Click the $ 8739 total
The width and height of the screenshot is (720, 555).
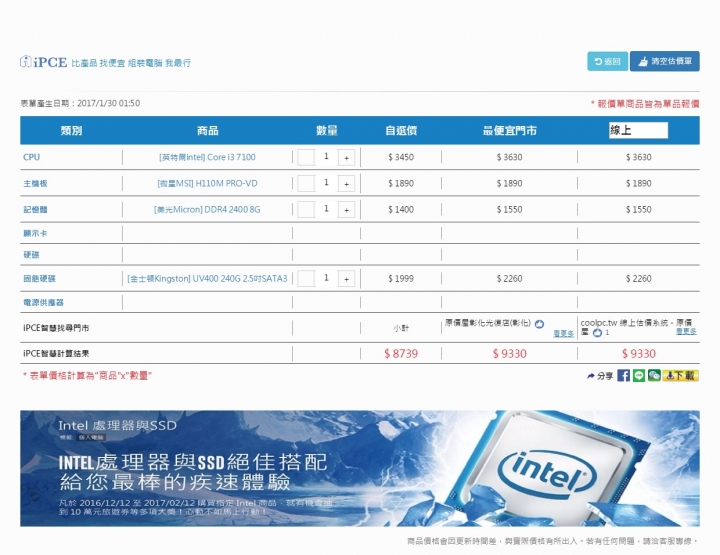click(x=401, y=353)
